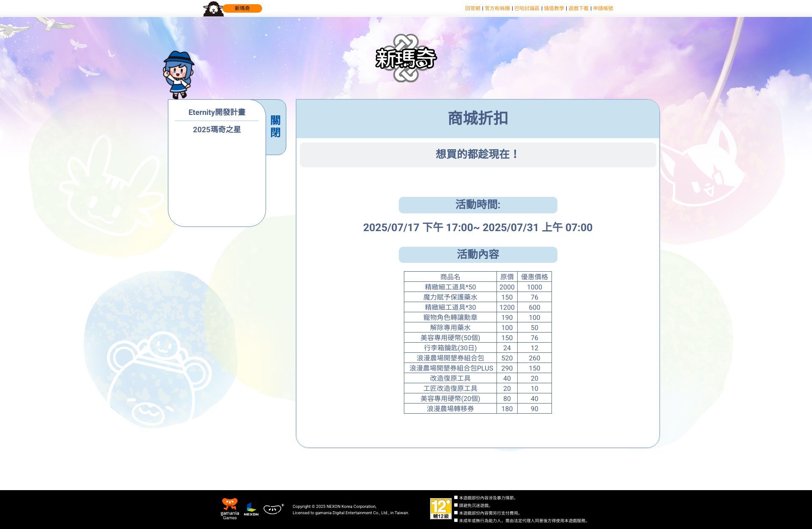Click the orange 新瑪奇 badge
This screenshot has width=812, height=529.
242,8
